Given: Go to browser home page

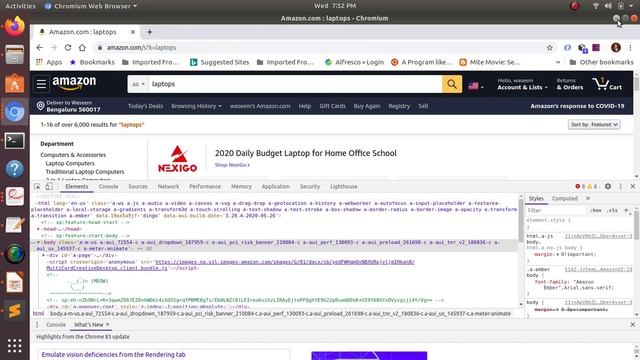Looking at the screenshot, I should (82, 47).
